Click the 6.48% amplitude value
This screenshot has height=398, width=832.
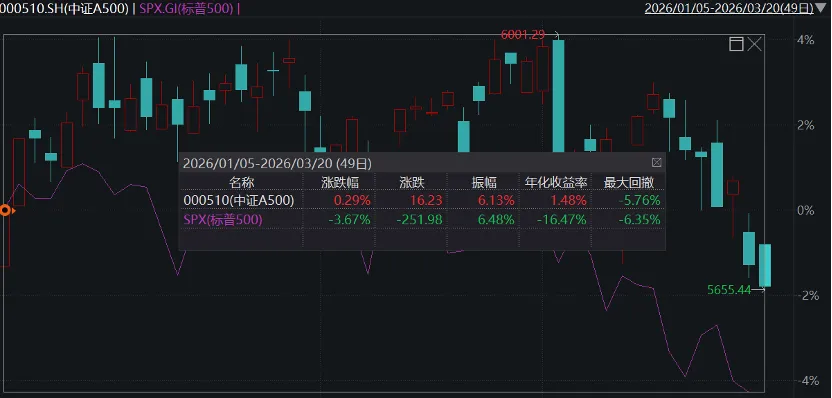click(497, 219)
